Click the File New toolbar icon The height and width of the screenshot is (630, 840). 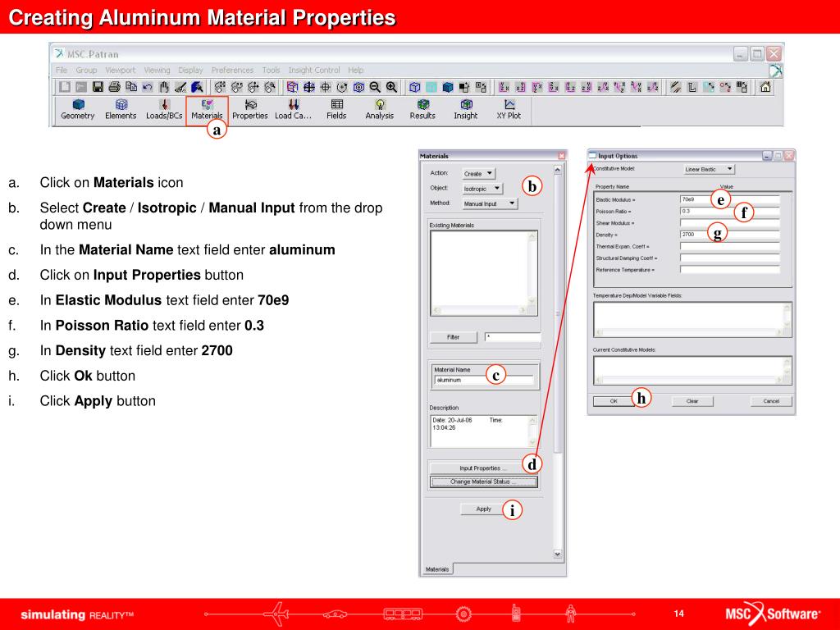65,87
